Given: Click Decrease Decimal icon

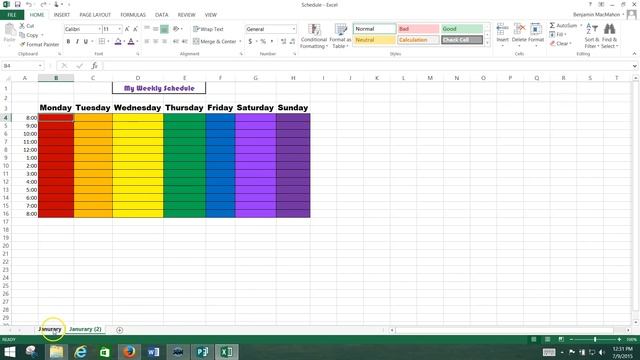Looking at the screenshot, I should pyautogui.click(x=293, y=41).
